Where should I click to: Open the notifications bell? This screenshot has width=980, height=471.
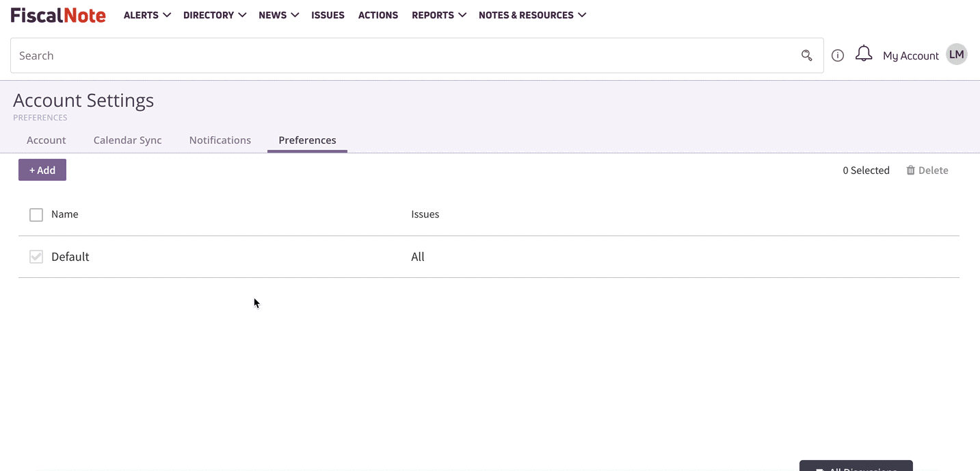click(x=864, y=53)
